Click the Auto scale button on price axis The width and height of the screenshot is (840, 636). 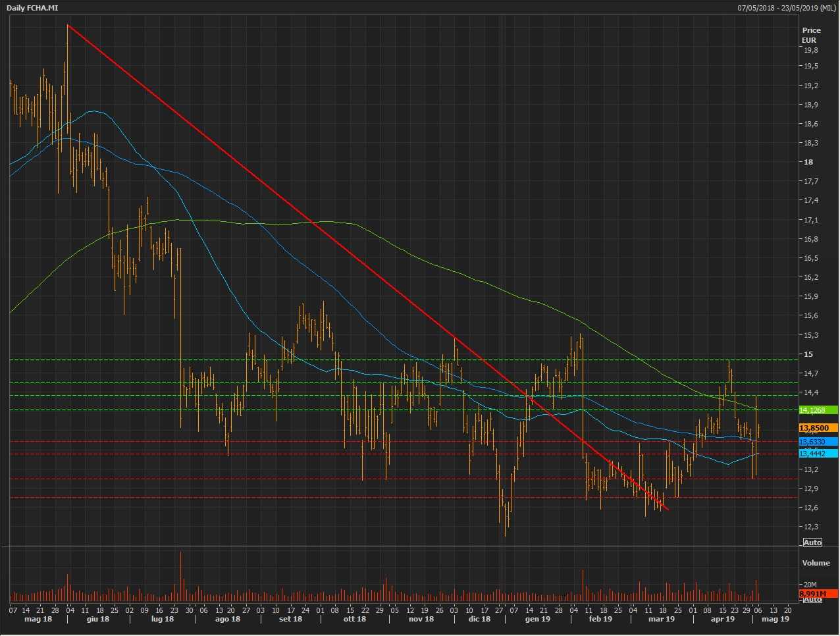tap(812, 542)
